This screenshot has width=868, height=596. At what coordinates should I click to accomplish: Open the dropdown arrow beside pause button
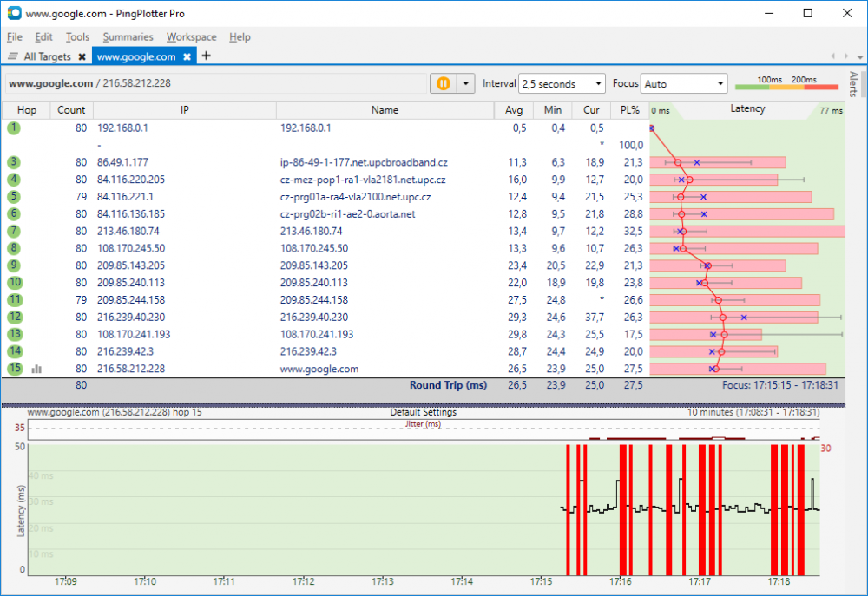pos(466,83)
